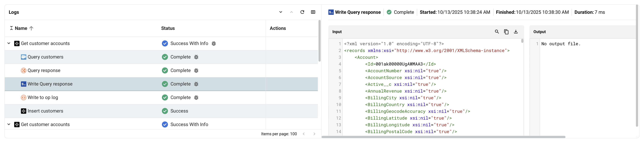The height and width of the screenshot is (144, 644).
Task: Toggle sort direction on the Name column
Action: [31, 28]
